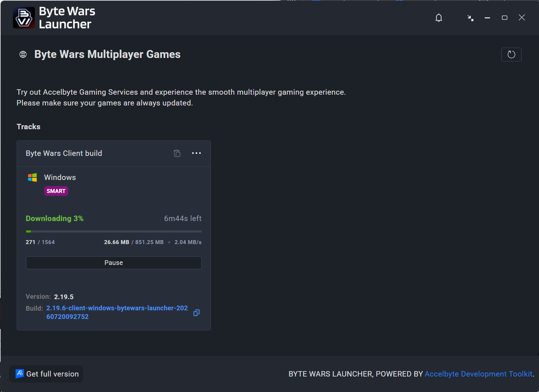Click the delete build trash icon
Viewport: 539px width, 392px height.
tap(177, 153)
